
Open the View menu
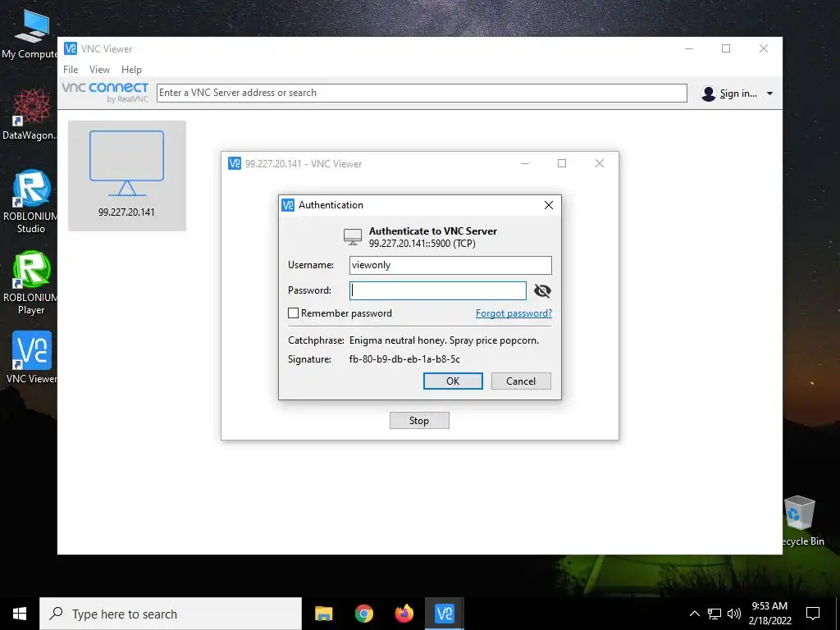(x=99, y=70)
